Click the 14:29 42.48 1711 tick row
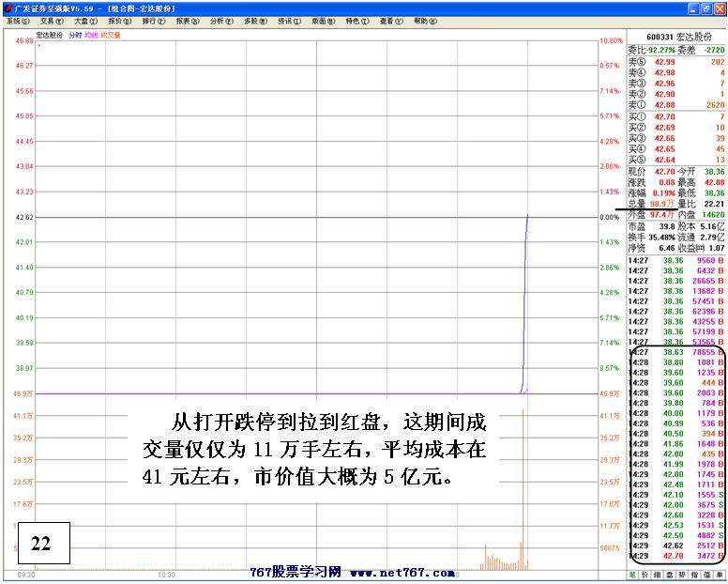The height and width of the screenshot is (584, 728). point(676,484)
